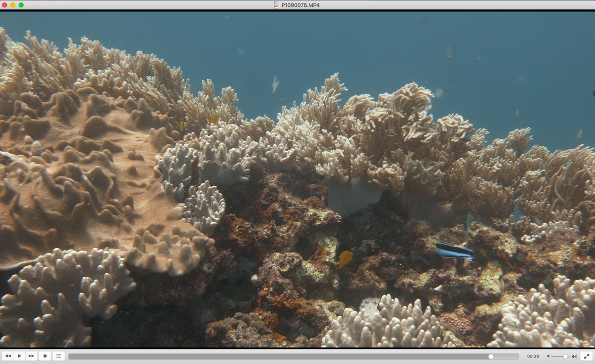Click the playback position knob on the seek bar

(491, 356)
